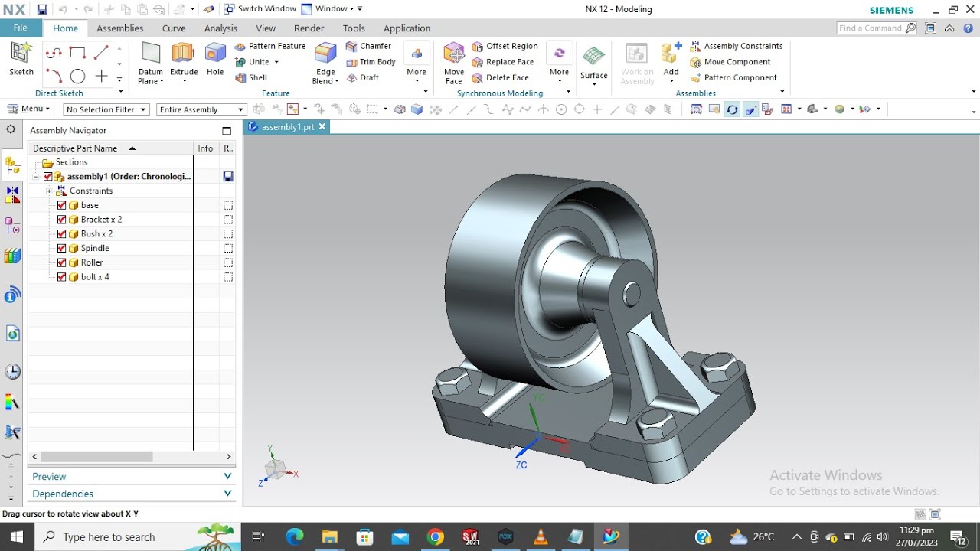Click the Move Component button
This screenshot has width=980, height=551.
(730, 62)
